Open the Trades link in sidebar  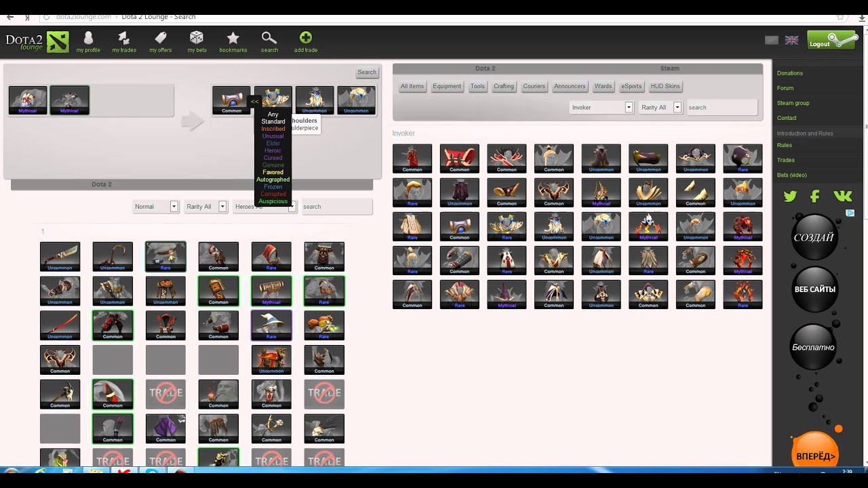[x=786, y=160]
